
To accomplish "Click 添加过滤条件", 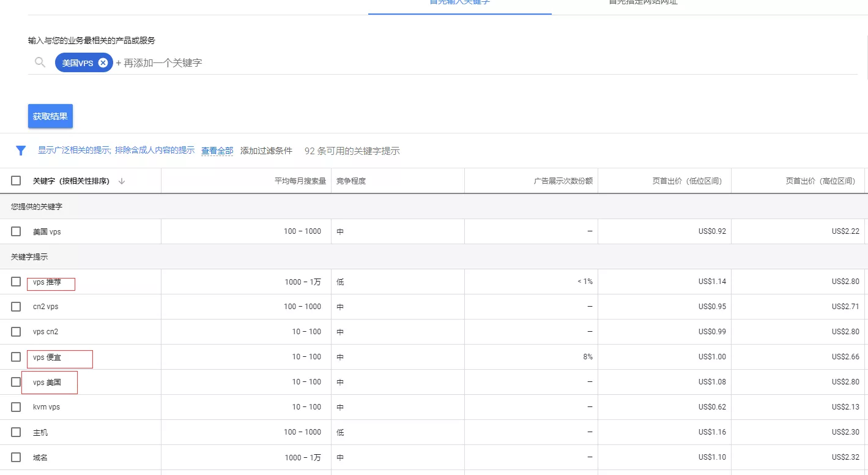I will [266, 151].
